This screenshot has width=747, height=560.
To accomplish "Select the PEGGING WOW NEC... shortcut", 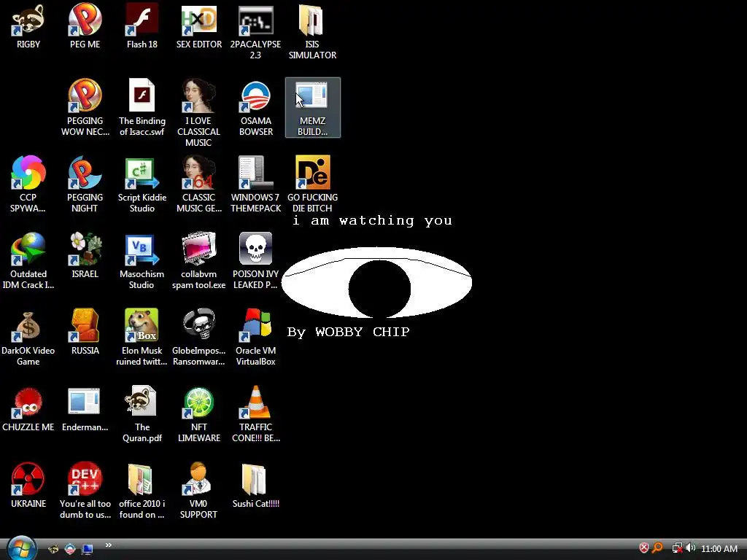I will tap(85, 108).
